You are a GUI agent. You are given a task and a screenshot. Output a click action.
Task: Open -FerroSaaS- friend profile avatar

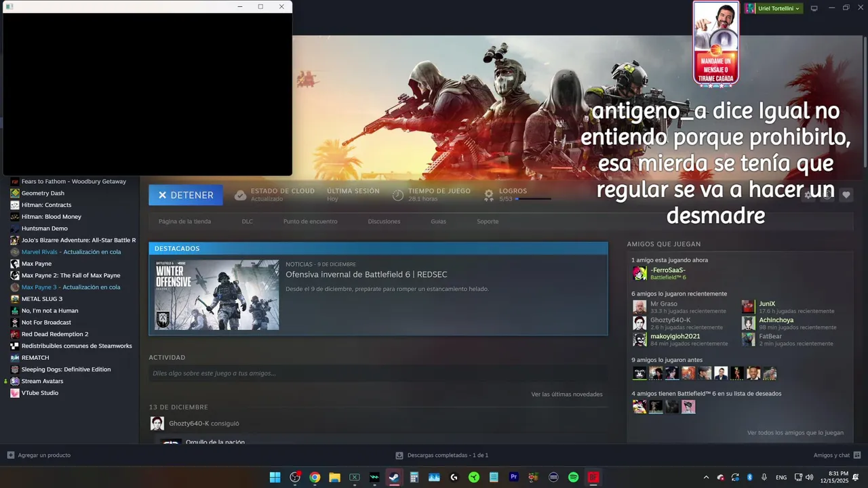[x=639, y=273]
